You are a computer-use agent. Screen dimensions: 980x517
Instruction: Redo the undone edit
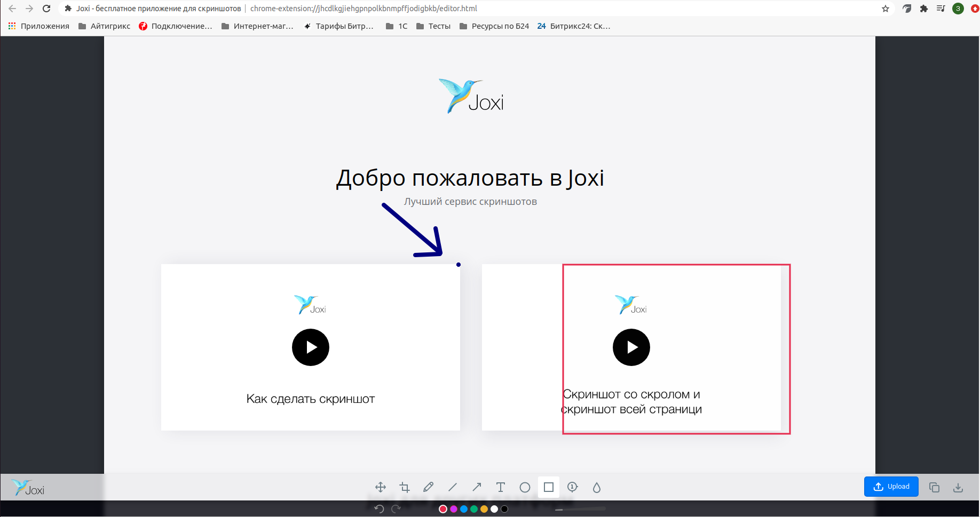click(x=396, y=509)
